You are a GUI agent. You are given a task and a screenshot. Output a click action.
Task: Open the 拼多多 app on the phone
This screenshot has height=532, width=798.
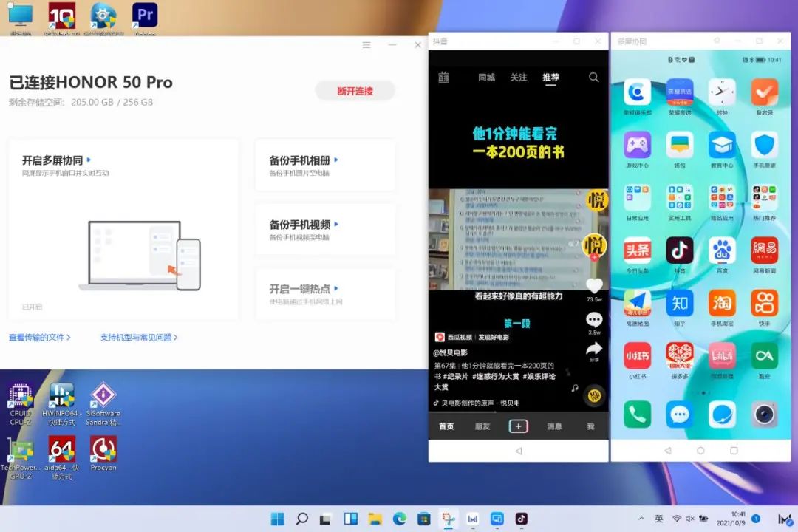(680, 356)
